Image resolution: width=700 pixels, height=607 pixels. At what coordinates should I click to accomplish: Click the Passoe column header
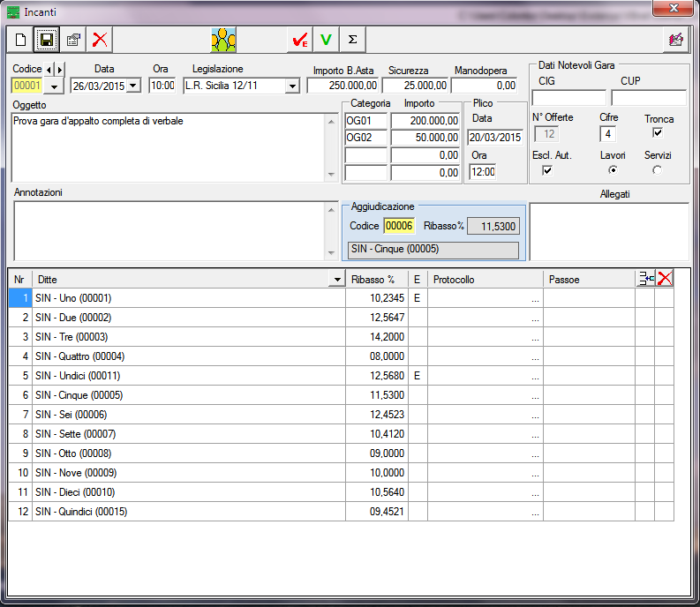pos(590,280)
